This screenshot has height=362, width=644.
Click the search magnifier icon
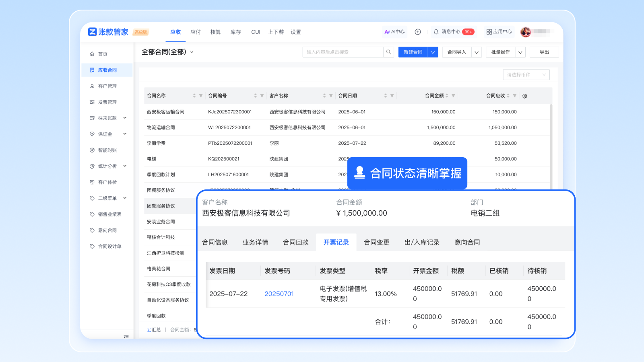point(388,52)
